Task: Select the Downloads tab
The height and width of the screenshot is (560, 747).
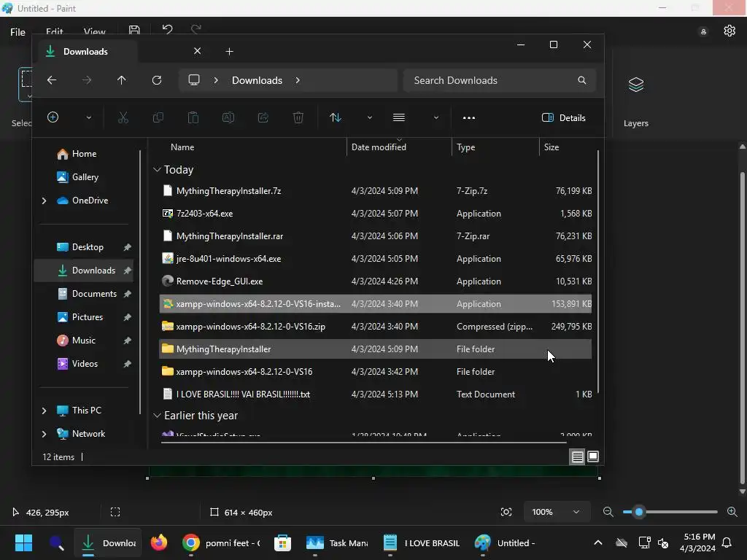Action: (x=86, y=52)
